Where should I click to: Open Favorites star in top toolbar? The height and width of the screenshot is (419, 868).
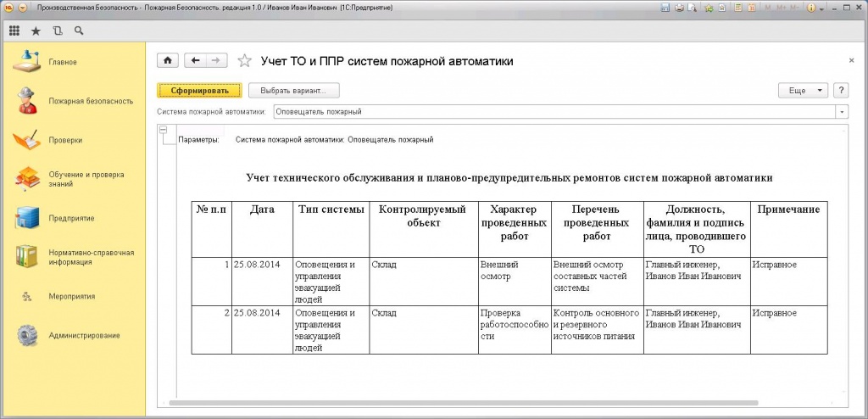point(36,31)
